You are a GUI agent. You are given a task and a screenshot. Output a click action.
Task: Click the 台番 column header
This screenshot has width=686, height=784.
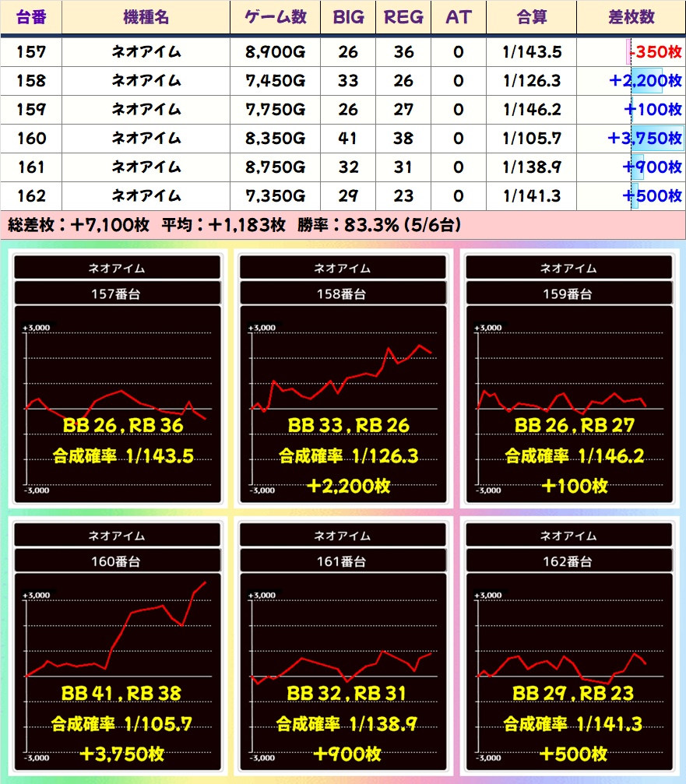tap(31, 17)
